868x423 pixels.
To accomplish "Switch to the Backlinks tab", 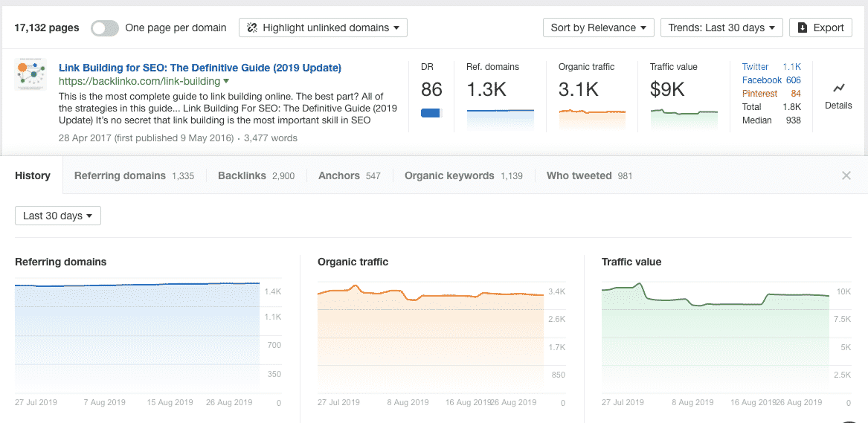I will [x=256, y=176].
